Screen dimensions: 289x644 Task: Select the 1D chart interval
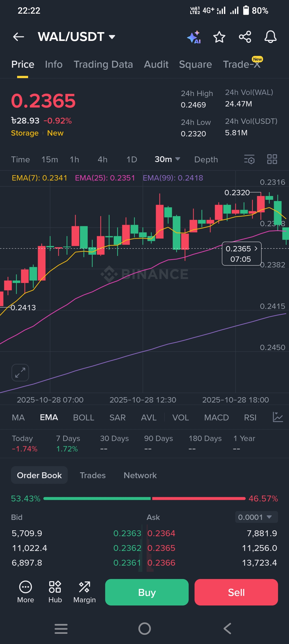click(x=132, y=159)
